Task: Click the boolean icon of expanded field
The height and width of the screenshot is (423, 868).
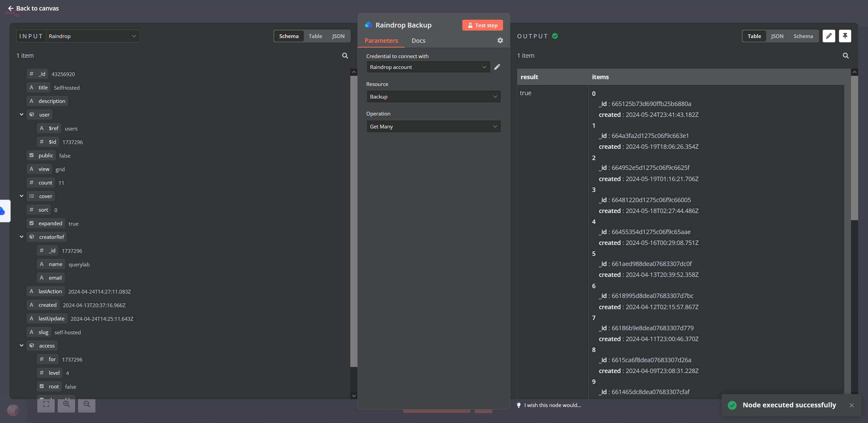Action: [32, 223]
